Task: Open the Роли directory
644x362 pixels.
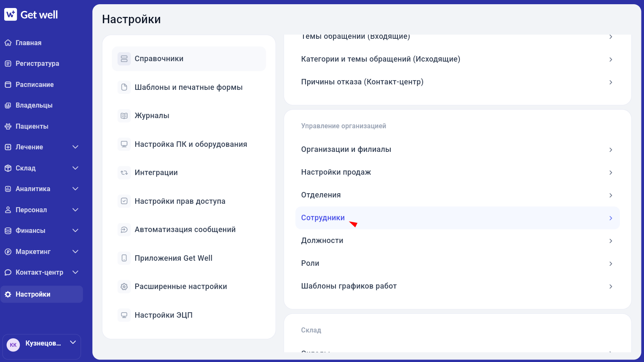Action: pos(458,263)
